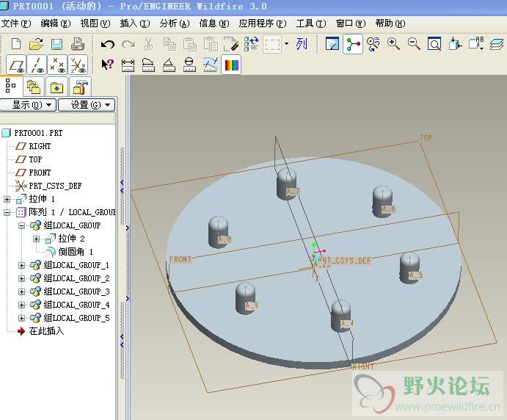
Task: Collapse the 阵列 1 / LOCAL_GROUP pattern node
Action: click(7, 212)
